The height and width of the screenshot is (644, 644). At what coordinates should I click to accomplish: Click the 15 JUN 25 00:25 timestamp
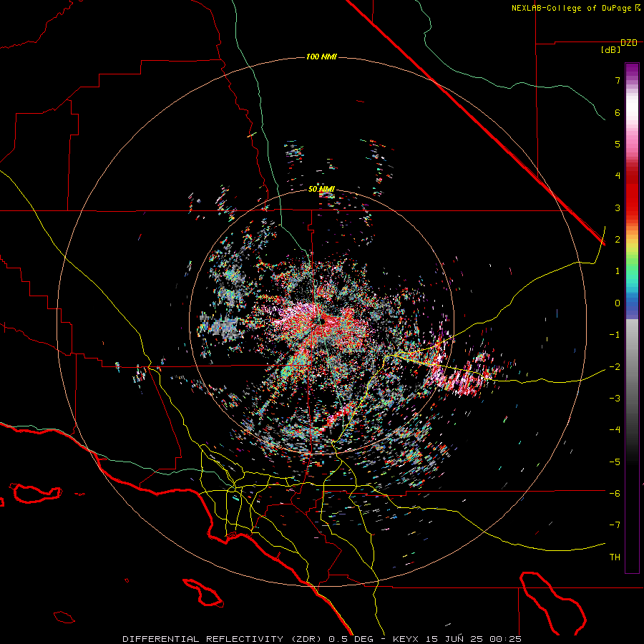click(x=472, y=639)
